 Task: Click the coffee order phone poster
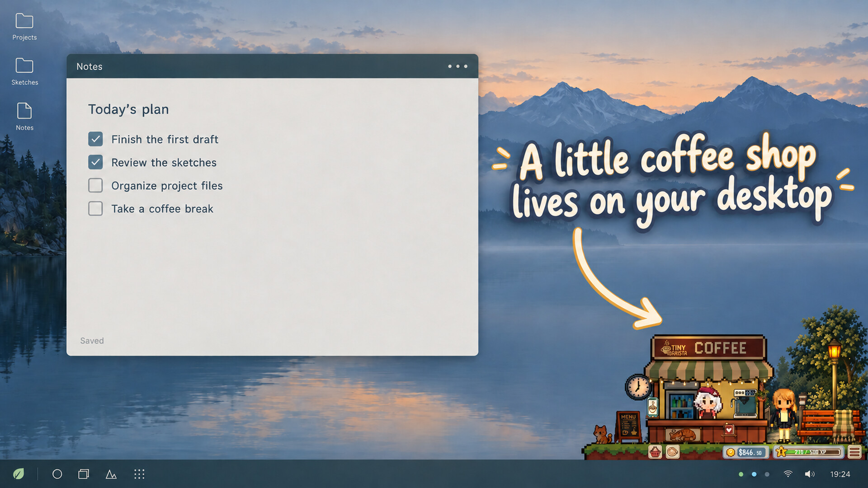[652, 406]
